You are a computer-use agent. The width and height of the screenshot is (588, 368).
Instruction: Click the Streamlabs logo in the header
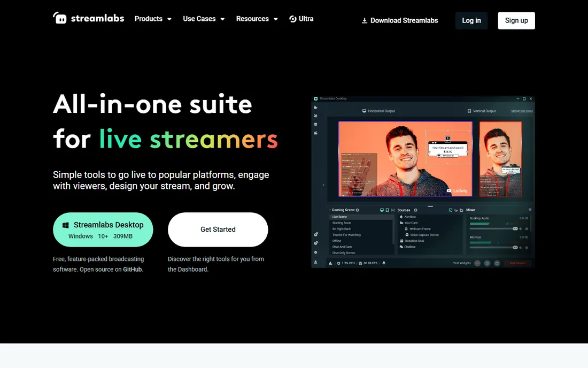pyautogui.click(x=88, y=18)
